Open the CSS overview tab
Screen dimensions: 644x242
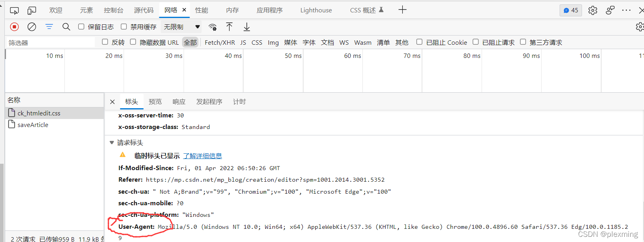pos(366,10)
